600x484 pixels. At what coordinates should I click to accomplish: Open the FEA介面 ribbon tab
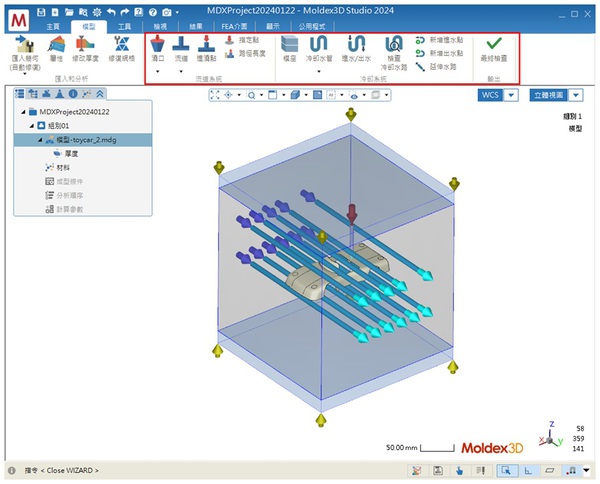point(233,25)
